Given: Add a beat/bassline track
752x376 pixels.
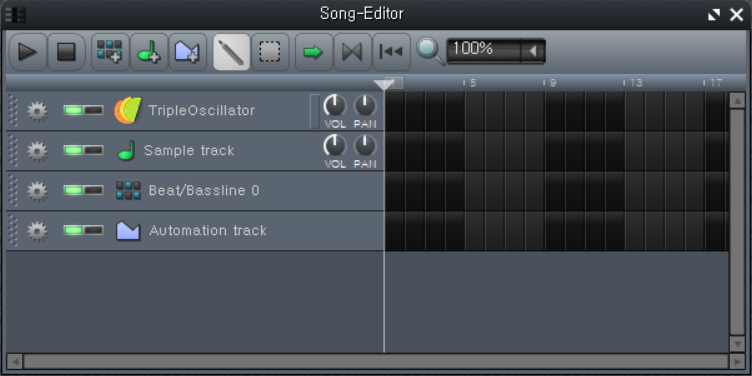Looking at the screenshot, I should click(x=110, y=52).
